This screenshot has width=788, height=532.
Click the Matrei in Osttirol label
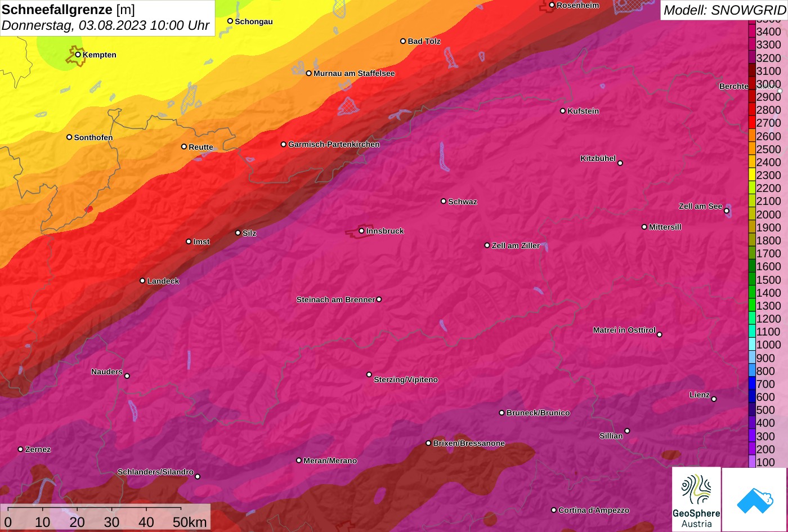click(x=624, y=330)
